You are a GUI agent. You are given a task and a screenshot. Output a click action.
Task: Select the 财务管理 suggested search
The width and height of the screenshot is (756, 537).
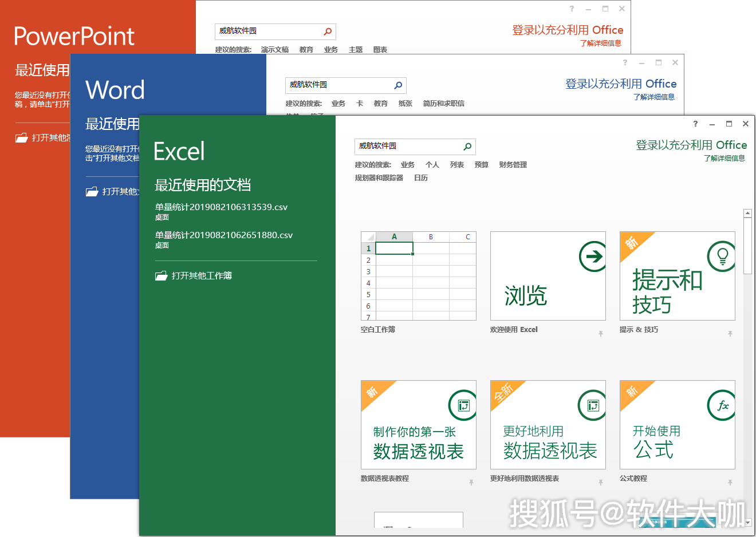(513, 164)
